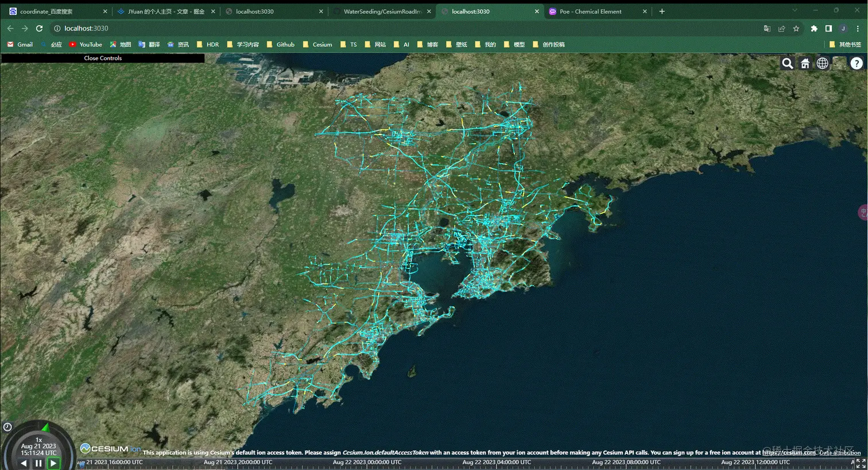Open the cesium.com link in the notice
The height and width of the screenshot is (470, 868).
pos(789,453)
